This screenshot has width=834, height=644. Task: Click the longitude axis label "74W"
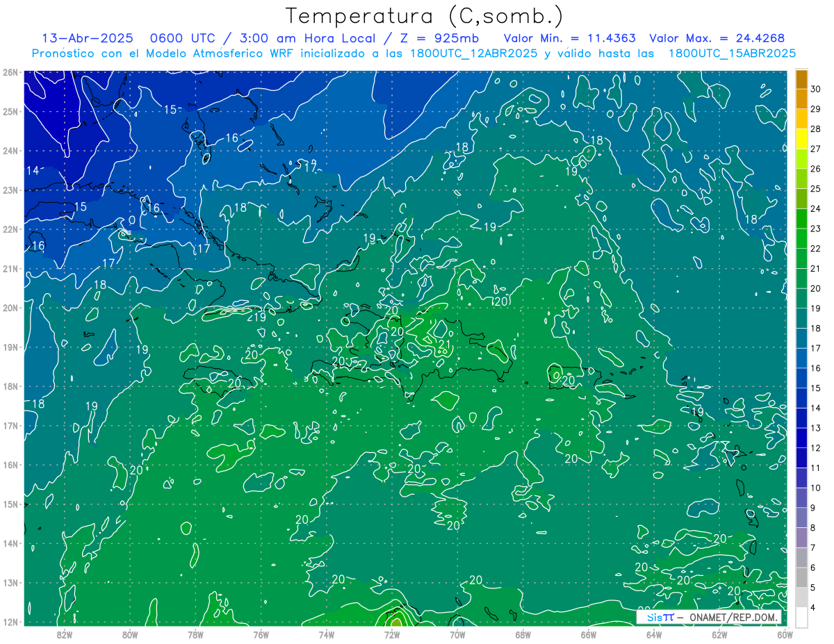point(326,634)
